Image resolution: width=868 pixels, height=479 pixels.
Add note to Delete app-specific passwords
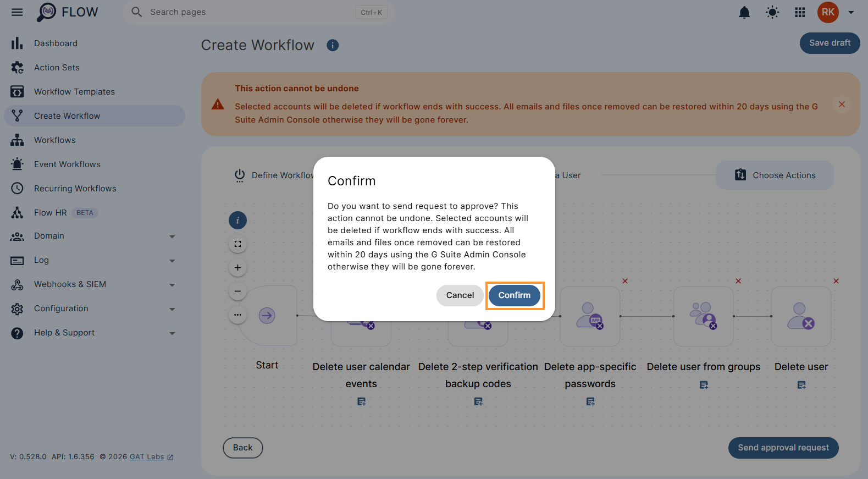pyautogui.click(x=590, y=402)
